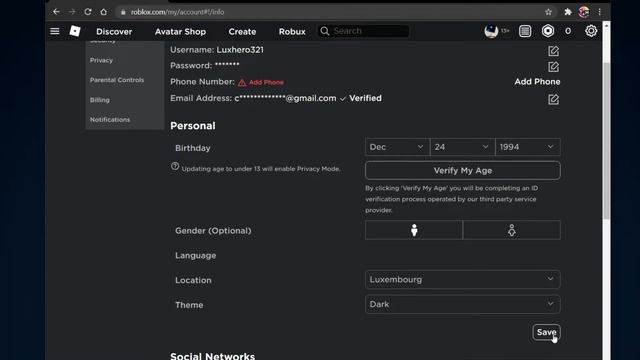Click the page vertical scrollbar
640x360 pixels.
click(x=607, y=141)
